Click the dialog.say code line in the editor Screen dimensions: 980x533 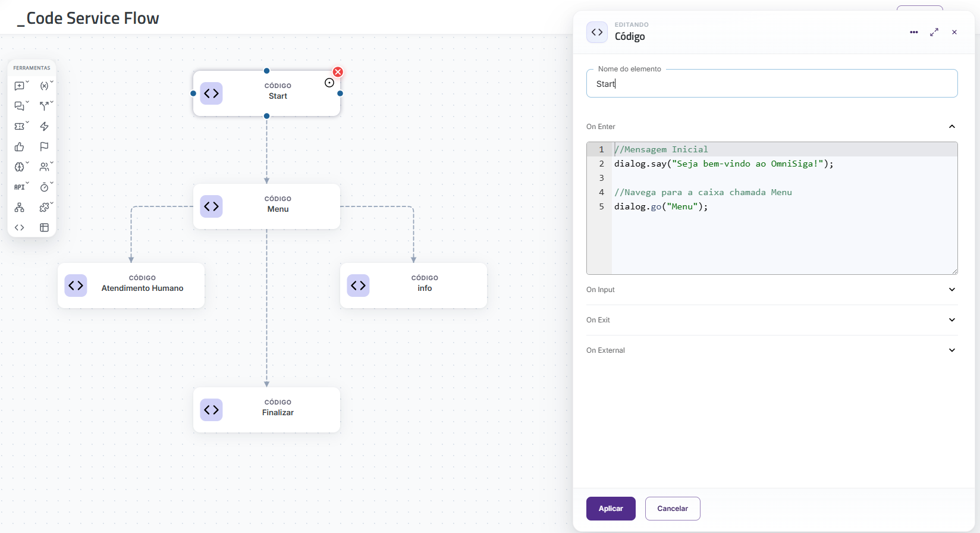724,164
